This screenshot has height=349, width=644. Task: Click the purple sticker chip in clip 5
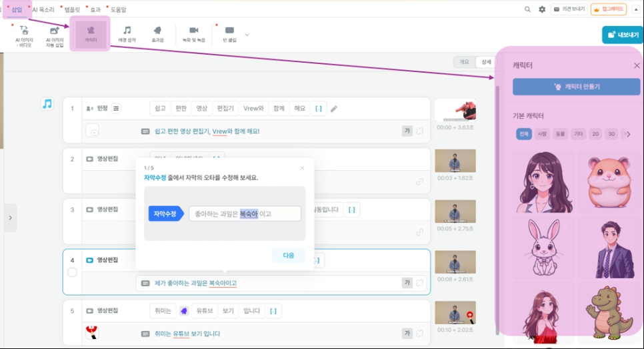click(184, 311)
